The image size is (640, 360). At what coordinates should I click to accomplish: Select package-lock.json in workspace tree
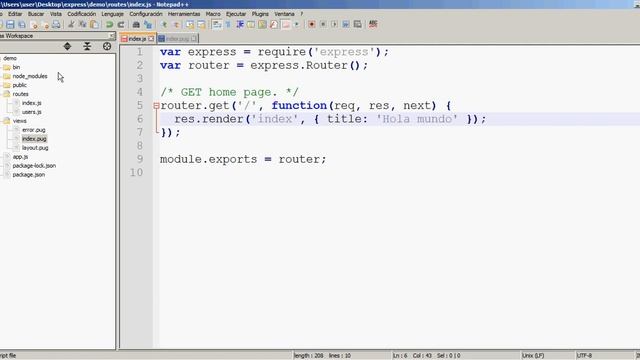tap(34, 166)
